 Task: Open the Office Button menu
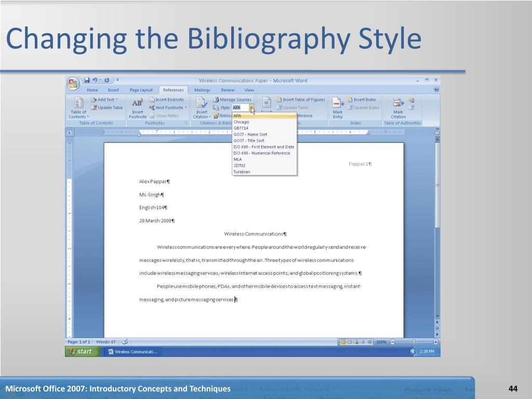click(x=73, y=84)
